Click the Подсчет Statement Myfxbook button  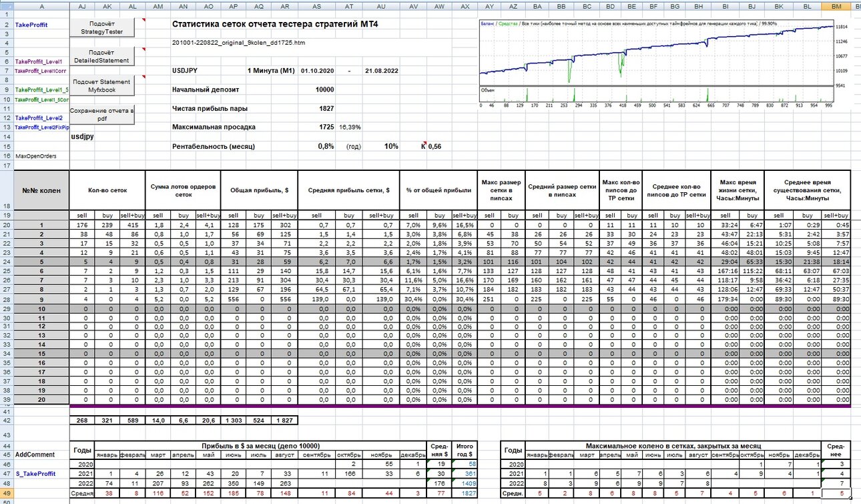(x=101, y=85)
